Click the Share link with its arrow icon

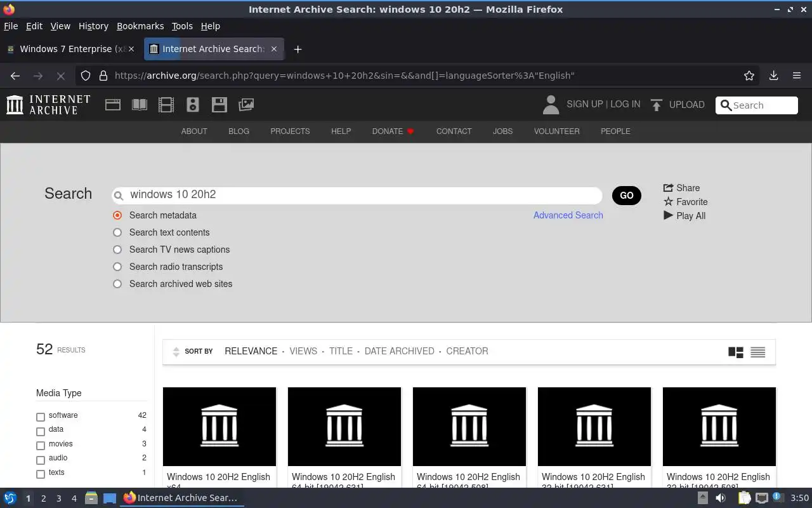coord(681,188)
